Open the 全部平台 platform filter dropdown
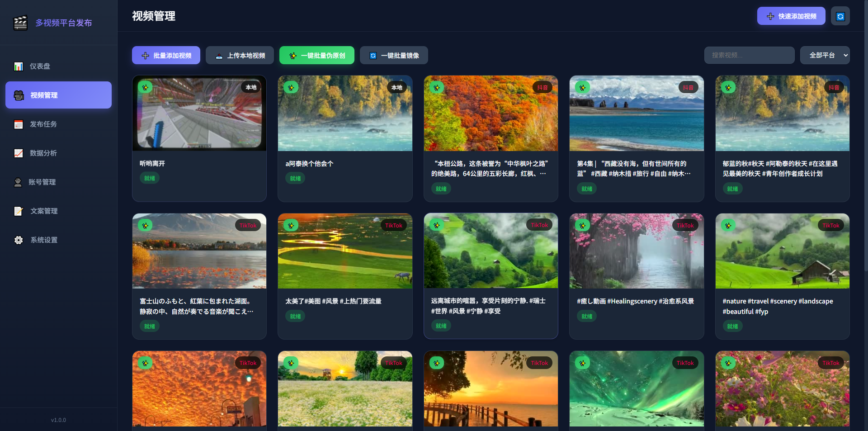 [x=825, y=55]
